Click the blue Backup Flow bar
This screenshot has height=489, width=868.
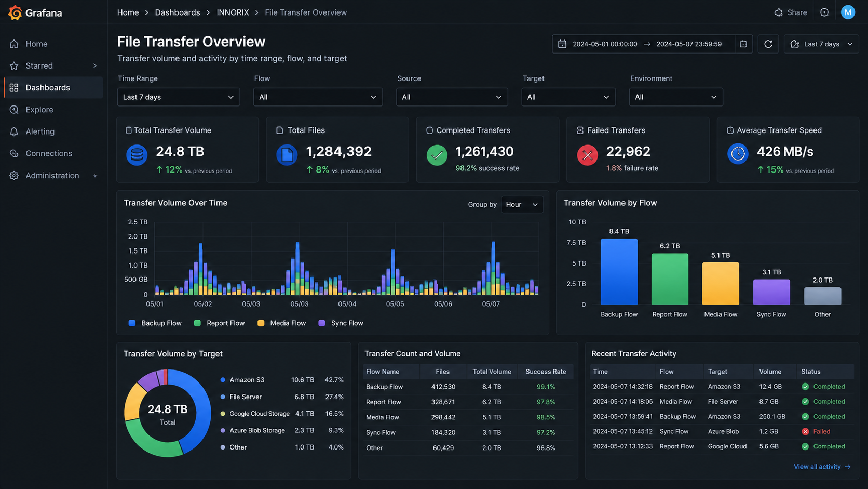click(619, 271)
